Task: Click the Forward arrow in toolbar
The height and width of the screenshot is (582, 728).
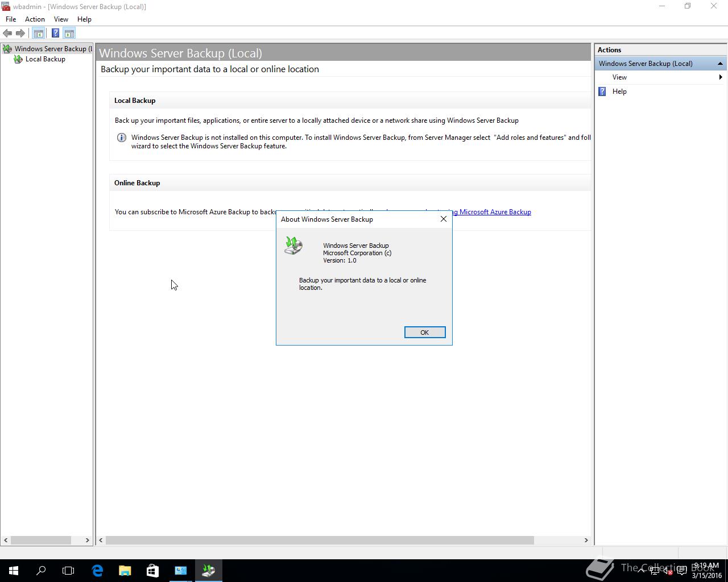Action: pos(20,34)
